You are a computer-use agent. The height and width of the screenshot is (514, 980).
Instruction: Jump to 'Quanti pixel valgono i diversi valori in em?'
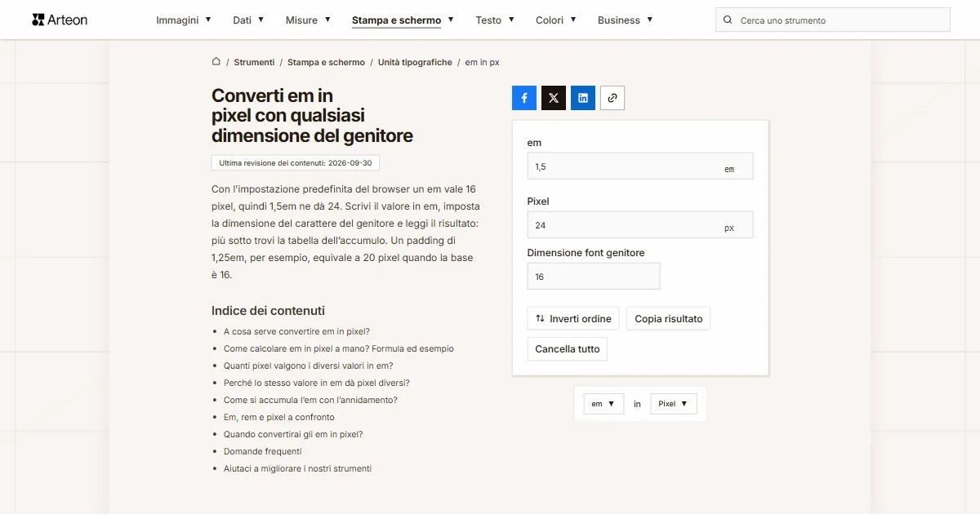tap(309, 366)
